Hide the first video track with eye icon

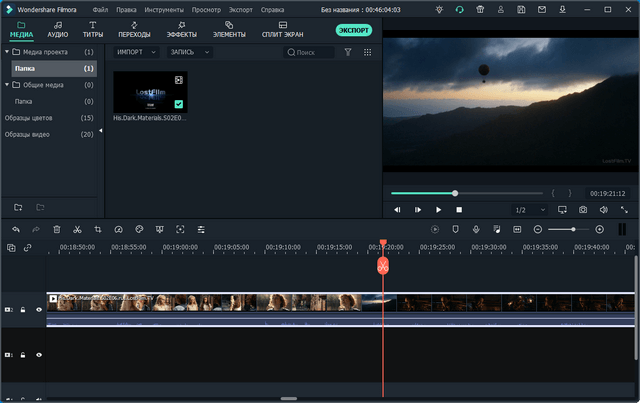pos(39,310)
